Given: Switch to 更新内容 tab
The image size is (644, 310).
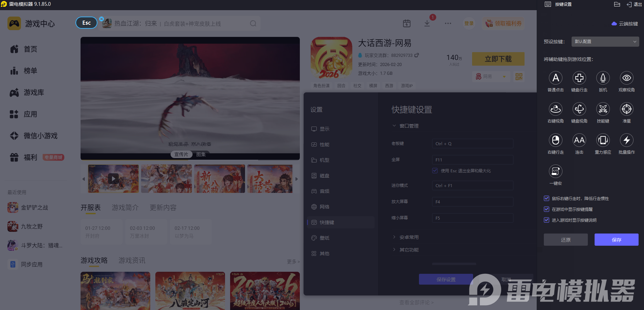Looking at the screenshot, I should coord(163,207).
